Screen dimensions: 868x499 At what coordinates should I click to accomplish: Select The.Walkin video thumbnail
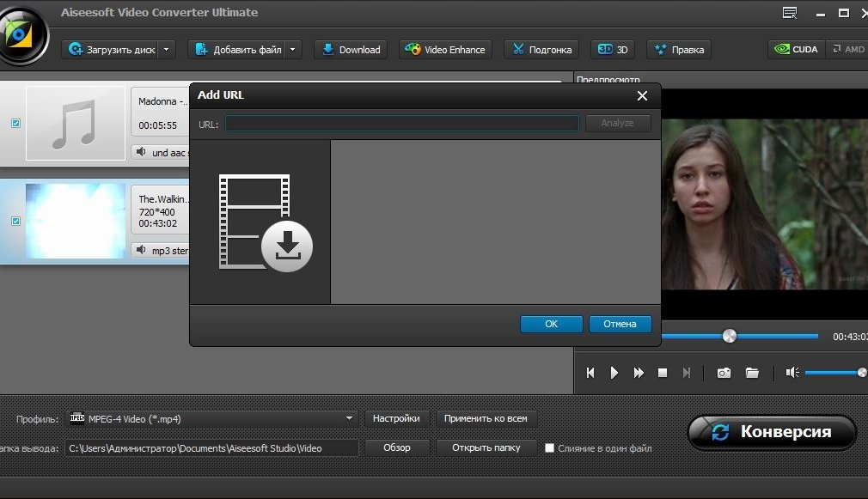(76, 222)
